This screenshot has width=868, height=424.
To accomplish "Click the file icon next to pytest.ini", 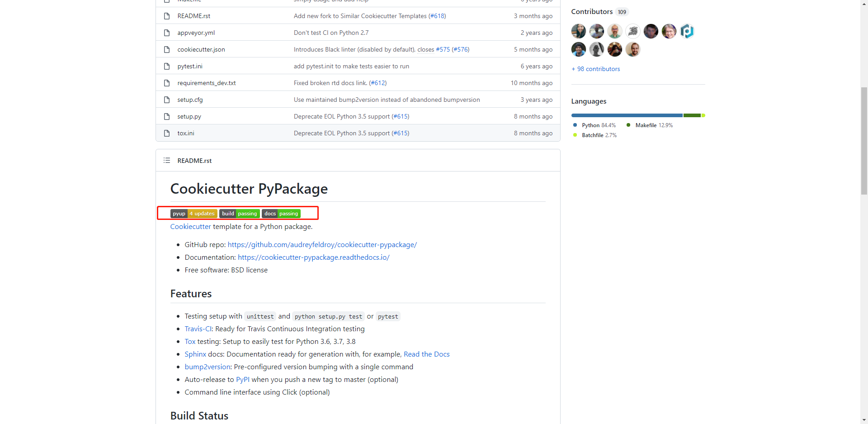I will tap(167, 66).
